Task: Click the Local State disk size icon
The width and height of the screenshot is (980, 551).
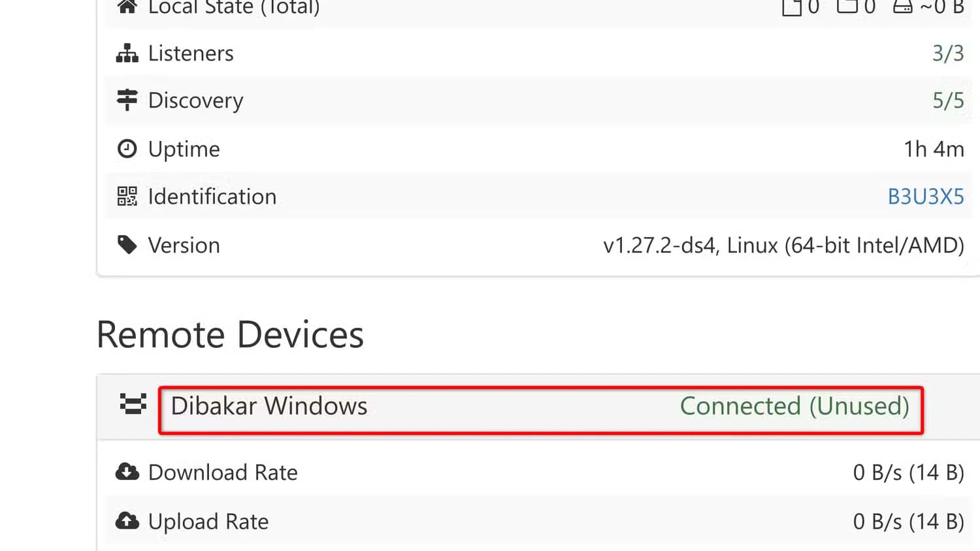Action: (902, 7)
